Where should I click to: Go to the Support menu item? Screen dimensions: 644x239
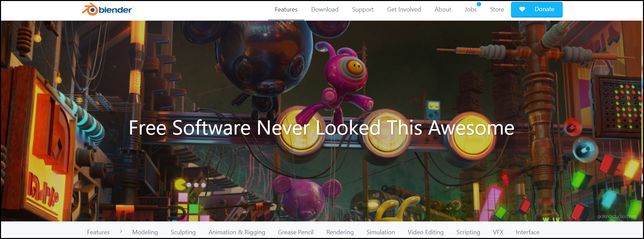[363, 9]
